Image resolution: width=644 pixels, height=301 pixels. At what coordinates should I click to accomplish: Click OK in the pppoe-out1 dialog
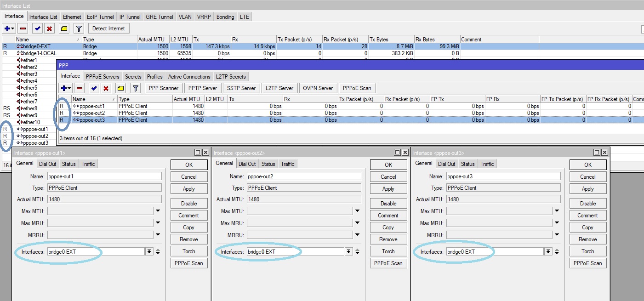coord(189,165)
